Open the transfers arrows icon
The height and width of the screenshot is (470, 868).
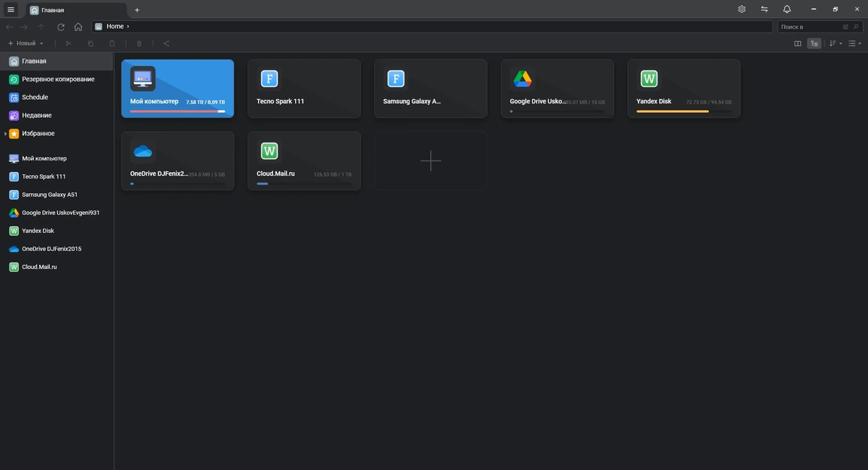click(x=764, y=9)
